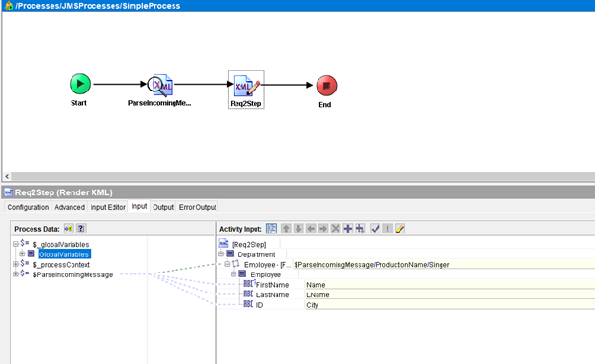Click the FirstName optional element icon
Viewport: 595px width, 364px height.
pos(249,284)
